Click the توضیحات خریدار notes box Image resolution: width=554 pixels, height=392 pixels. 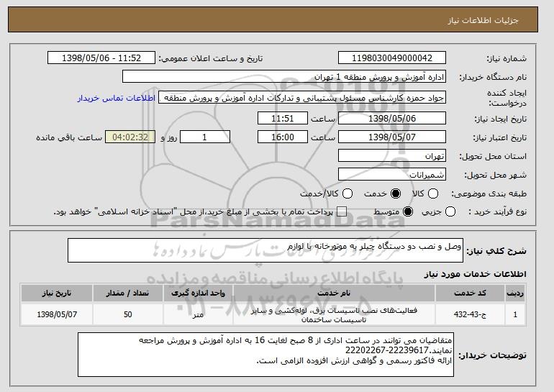pos(265,355)
